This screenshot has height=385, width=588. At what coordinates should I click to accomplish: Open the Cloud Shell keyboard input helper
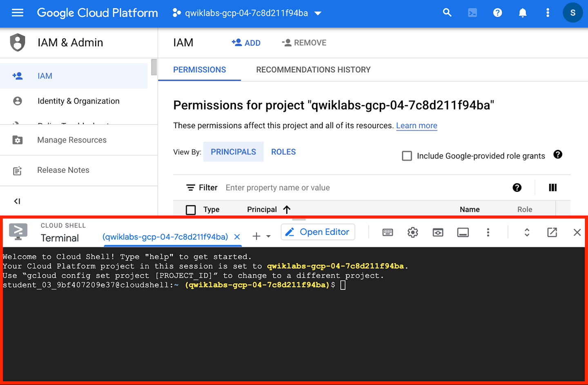(x=388, y=232)
